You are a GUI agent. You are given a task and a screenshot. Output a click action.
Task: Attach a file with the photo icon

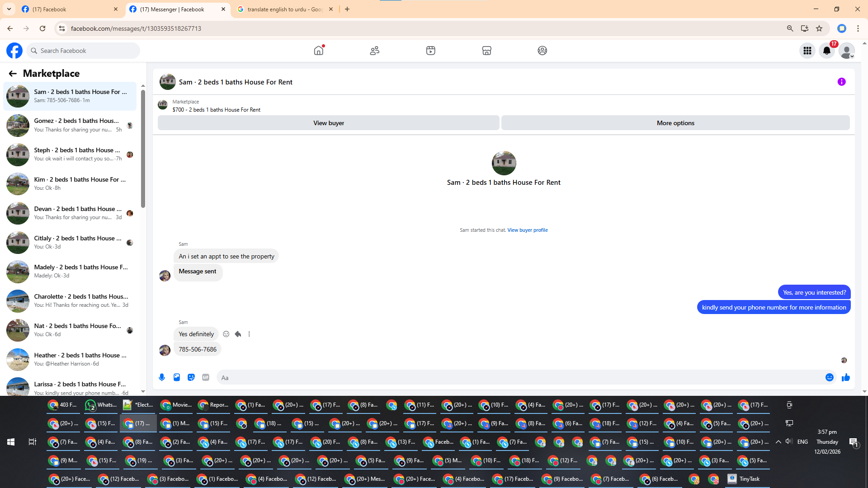tap(177, 377)
